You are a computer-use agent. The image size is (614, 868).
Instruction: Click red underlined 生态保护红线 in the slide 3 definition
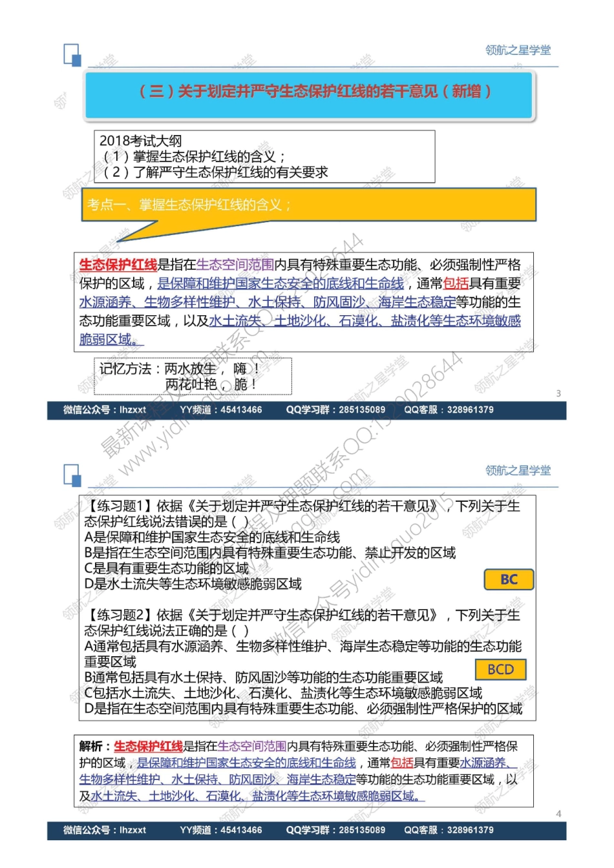point(118,265)
